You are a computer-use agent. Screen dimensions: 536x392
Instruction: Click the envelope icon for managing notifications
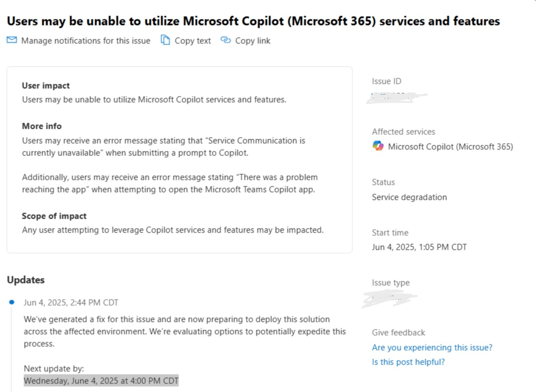12,40
